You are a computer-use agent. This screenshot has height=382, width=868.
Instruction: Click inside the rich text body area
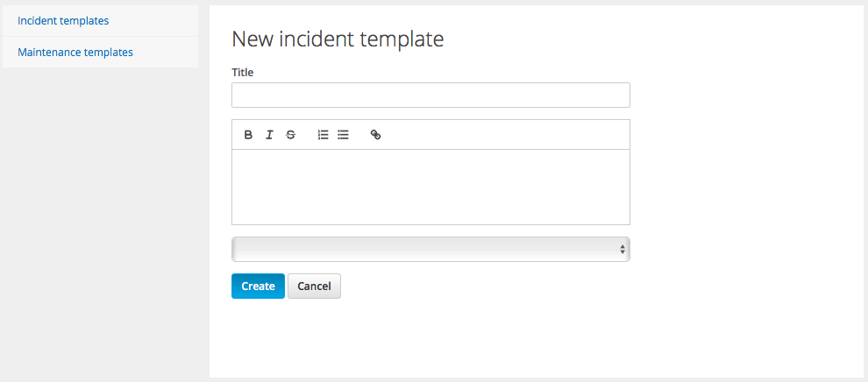(x=430, y=187)
